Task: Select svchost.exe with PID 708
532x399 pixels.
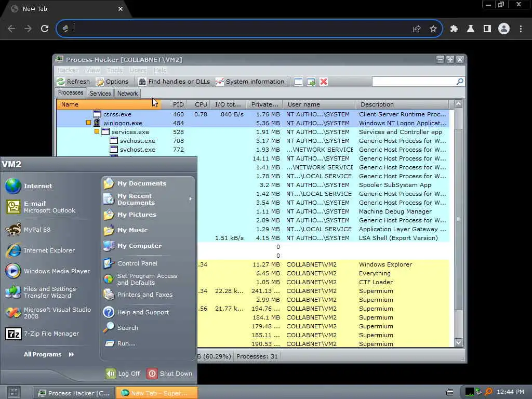Action: click(253, 141)
